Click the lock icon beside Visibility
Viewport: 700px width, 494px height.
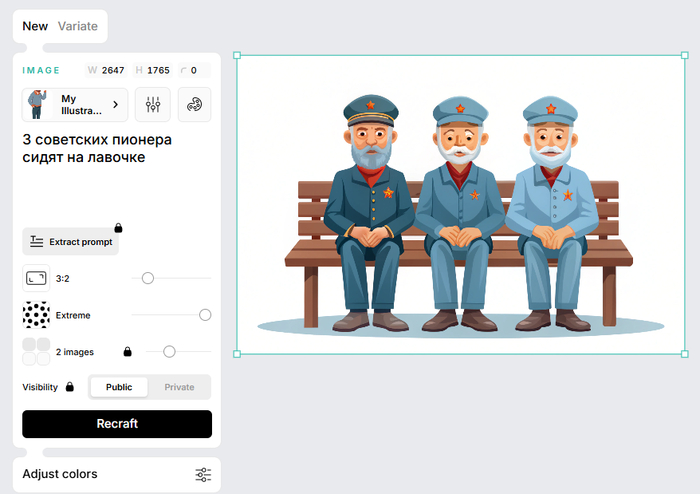point(70,387)
